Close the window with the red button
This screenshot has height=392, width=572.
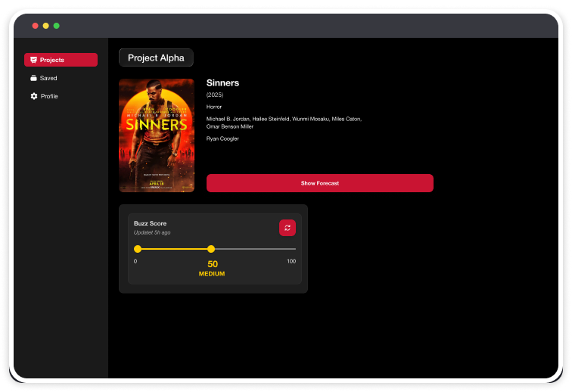[x=35, y=26]
